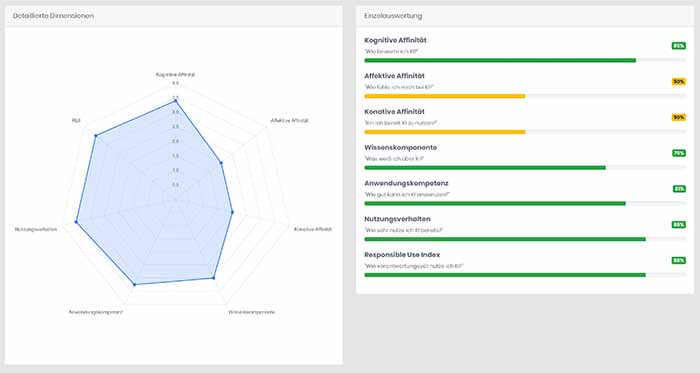700x373 pixels.
Task: Click the radar data point on Nutzungsverhalten axis
Action: coord(76,222)
